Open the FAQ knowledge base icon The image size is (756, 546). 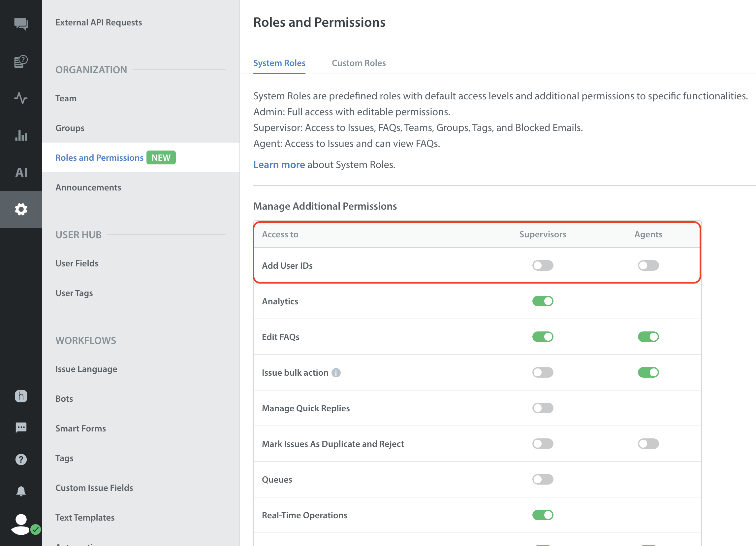[x=21, y=61]
